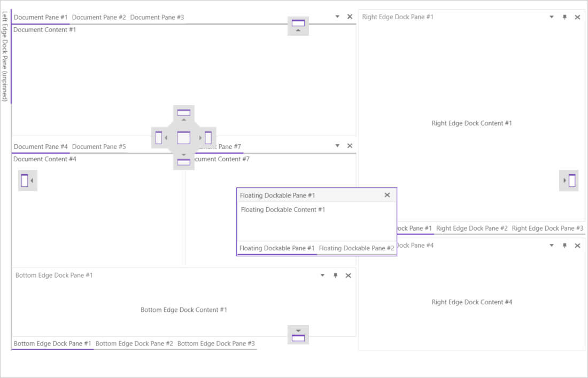588x378 pixels.
Task: Click the dock-to-right-edge guide icon
Action: coord(569,180)
